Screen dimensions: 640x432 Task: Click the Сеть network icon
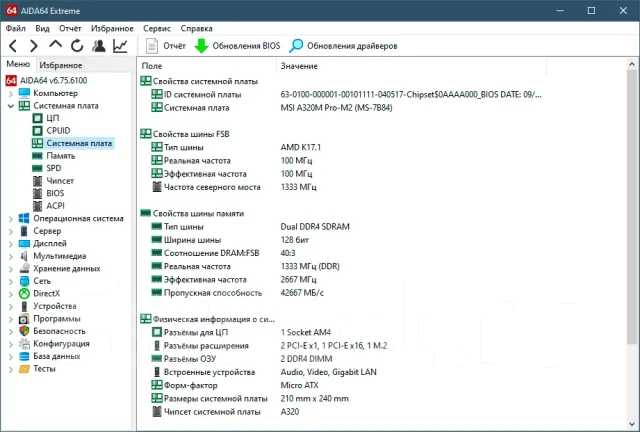[x=24, y=281]
